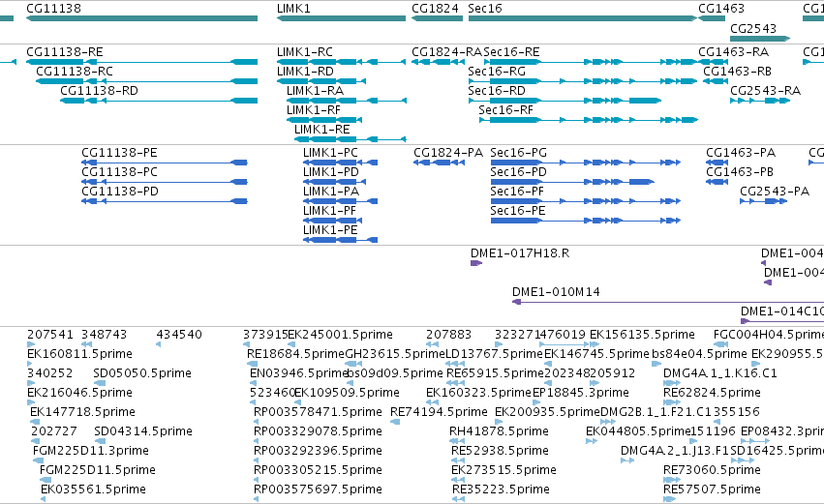Image resolution: width=824 pixels, height=504 pixels.
Task: Open protein CG11138-PD
Action: [x=120, y=192]
